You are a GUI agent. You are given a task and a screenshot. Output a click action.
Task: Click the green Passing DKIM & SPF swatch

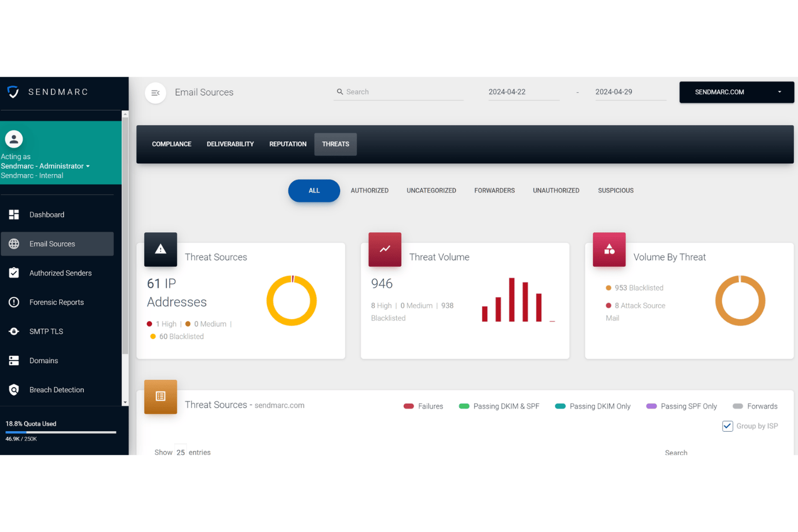click(x=464, y=406)
